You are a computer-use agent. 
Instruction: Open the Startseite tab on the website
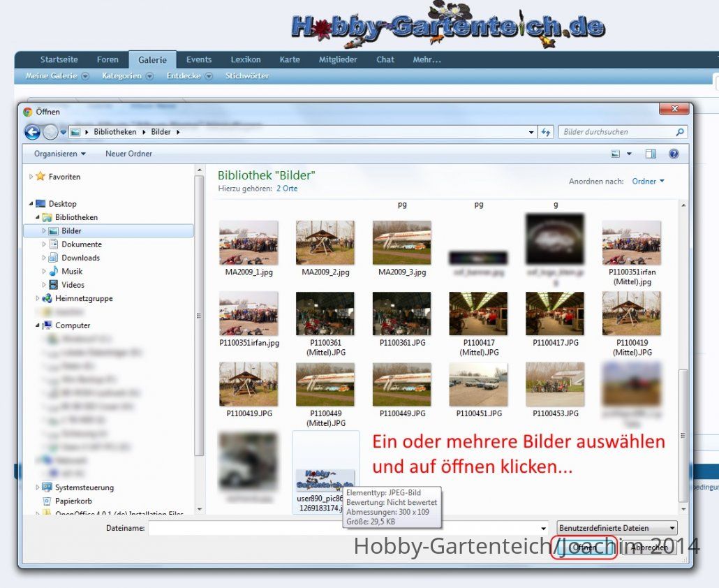(59, 59)
